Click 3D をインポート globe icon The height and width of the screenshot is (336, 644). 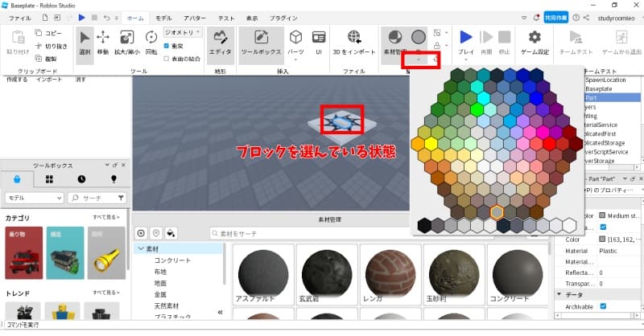(353, 37)
